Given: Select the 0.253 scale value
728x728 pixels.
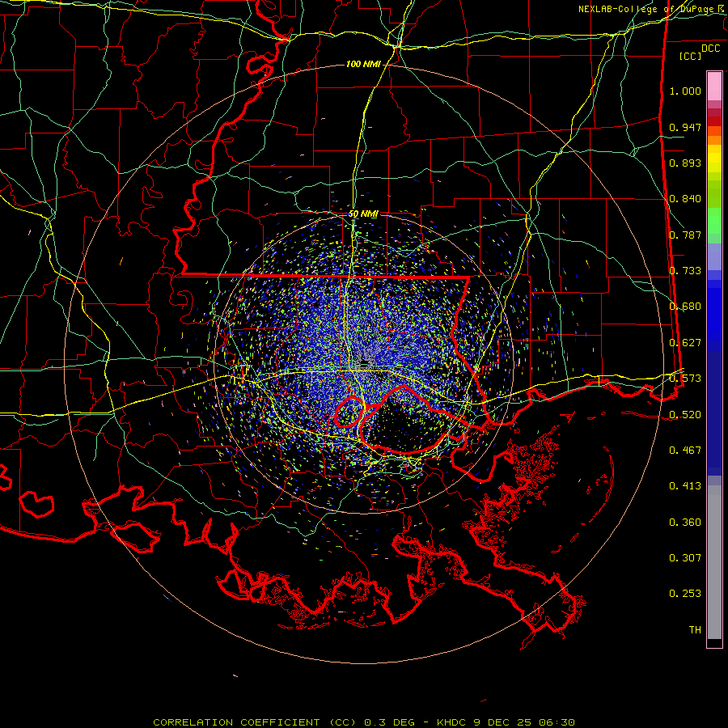Looking at the screenshot, I should tap(685, 594).
